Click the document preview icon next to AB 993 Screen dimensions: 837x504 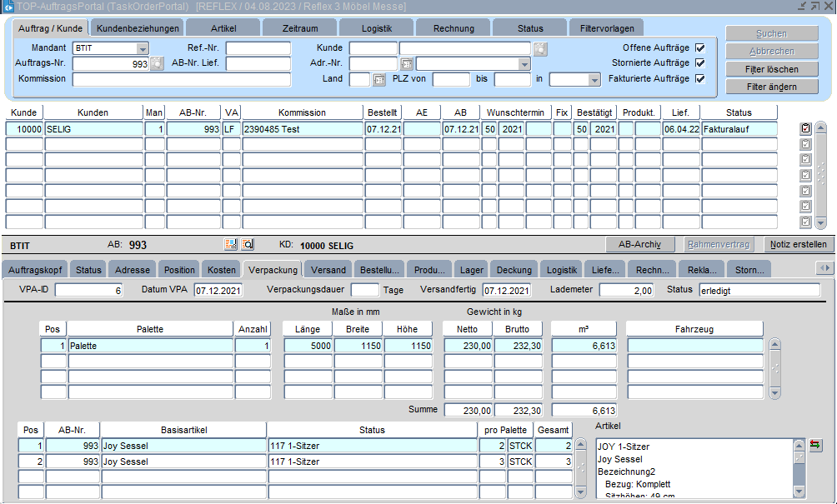(x=248, y=244)
